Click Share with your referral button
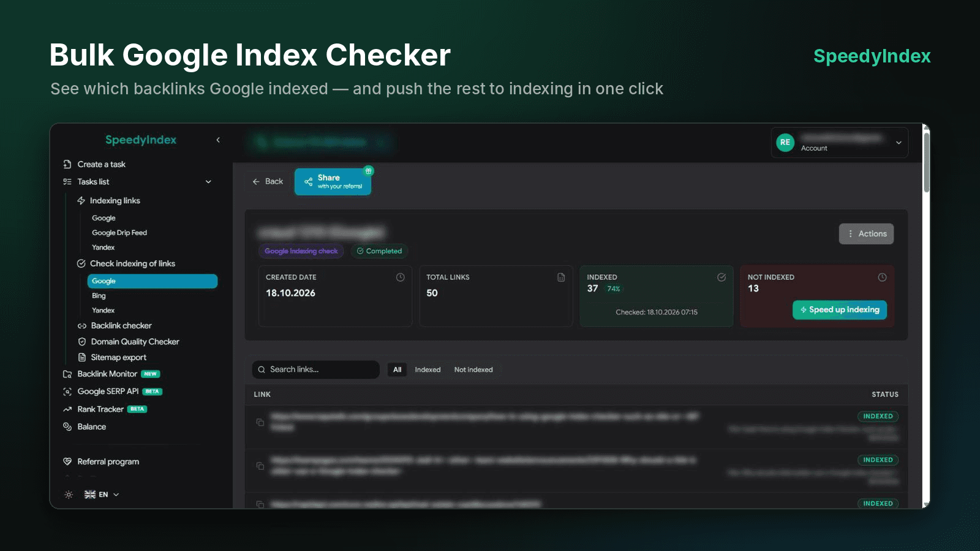 point(333,182)
